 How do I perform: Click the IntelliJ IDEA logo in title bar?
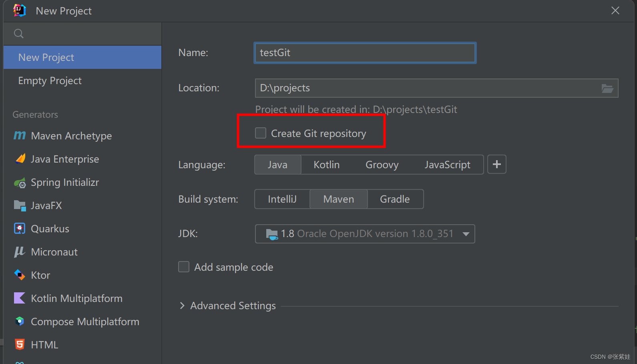click(x=19, y=10)
